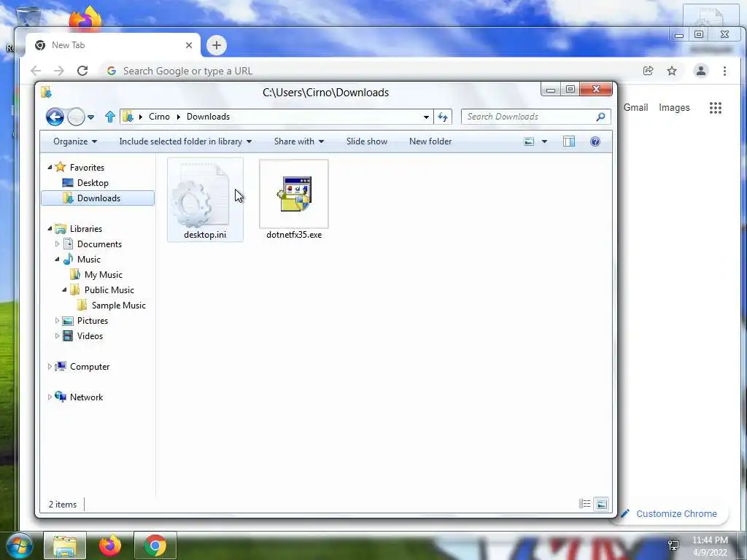Expand the Videos library node

tap(57, 335)
